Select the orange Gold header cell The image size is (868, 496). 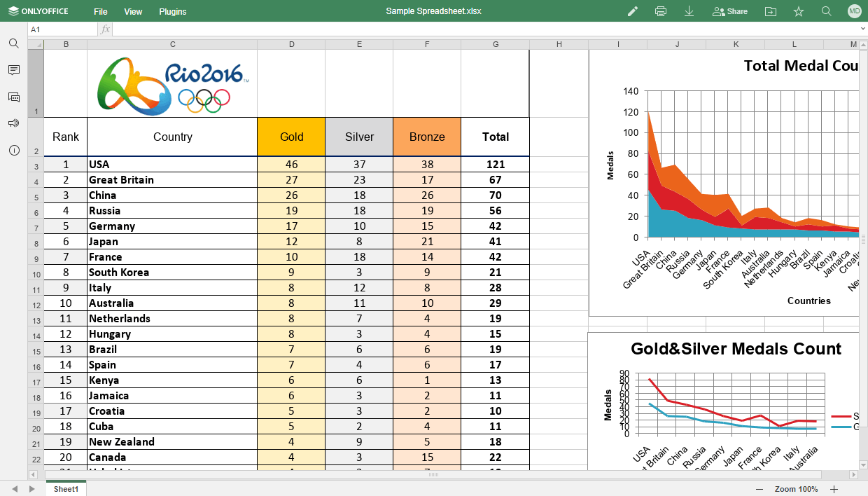[x=291, y=137]
